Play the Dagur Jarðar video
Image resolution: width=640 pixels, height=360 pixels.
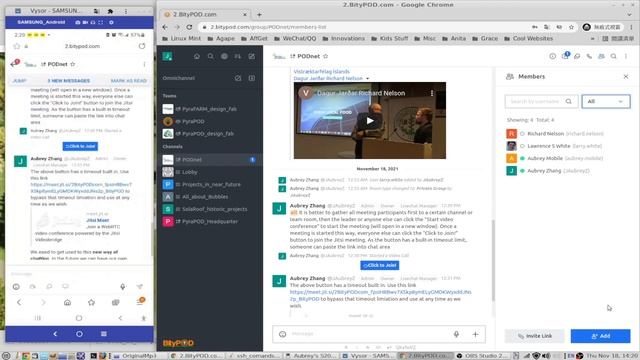click(370, 120)
